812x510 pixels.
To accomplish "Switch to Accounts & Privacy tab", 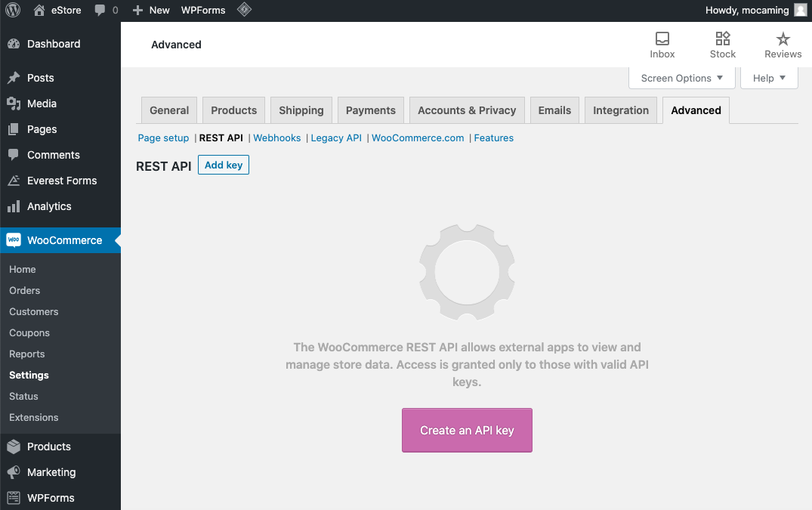I will pos(467,110).
